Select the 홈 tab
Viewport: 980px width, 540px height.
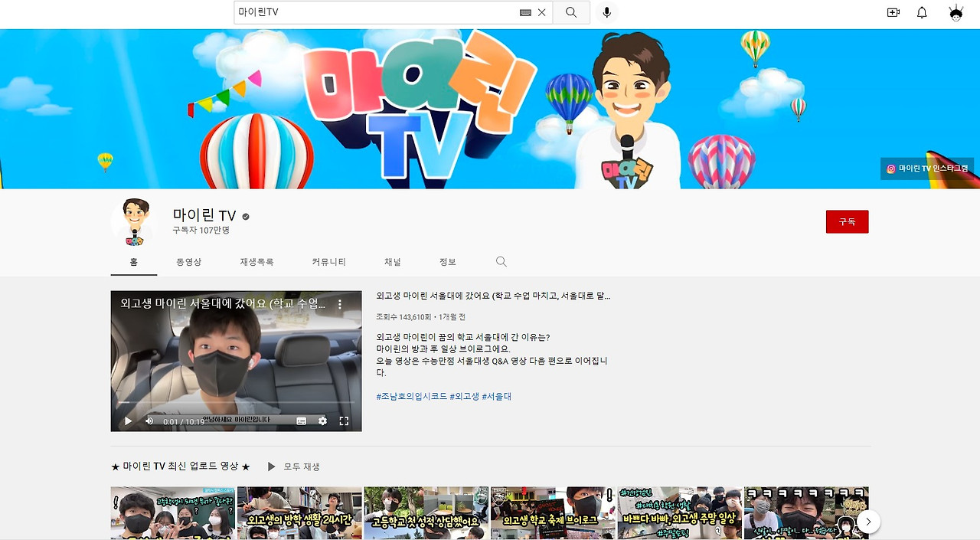[134, 262]
